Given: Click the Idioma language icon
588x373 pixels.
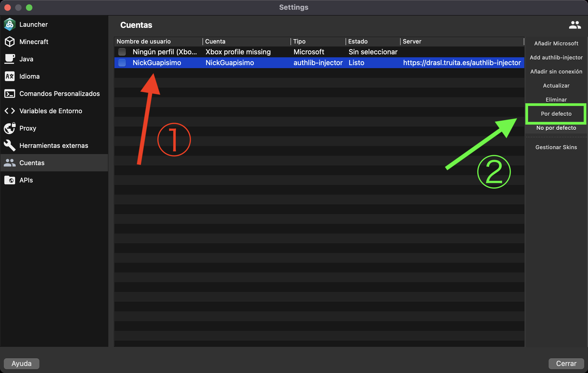Looking at the screenshot, I should [x=10, y=76].
